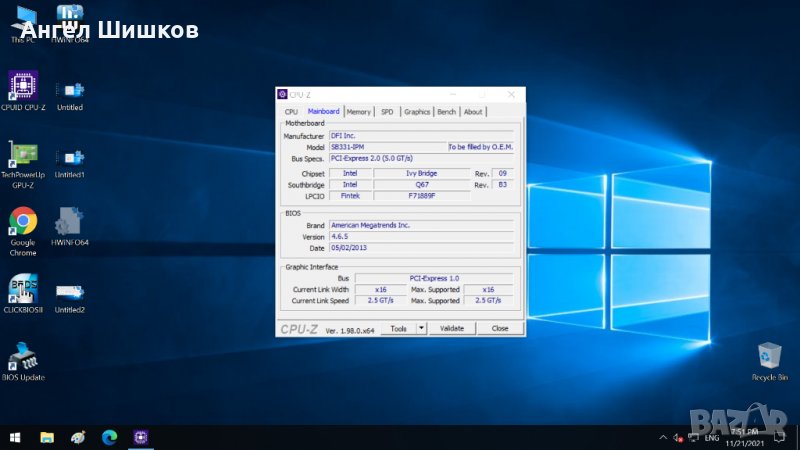
Task: Open the Untitled2 desktop shortcut
Action: pyautogui.click(x=70, y=291)
